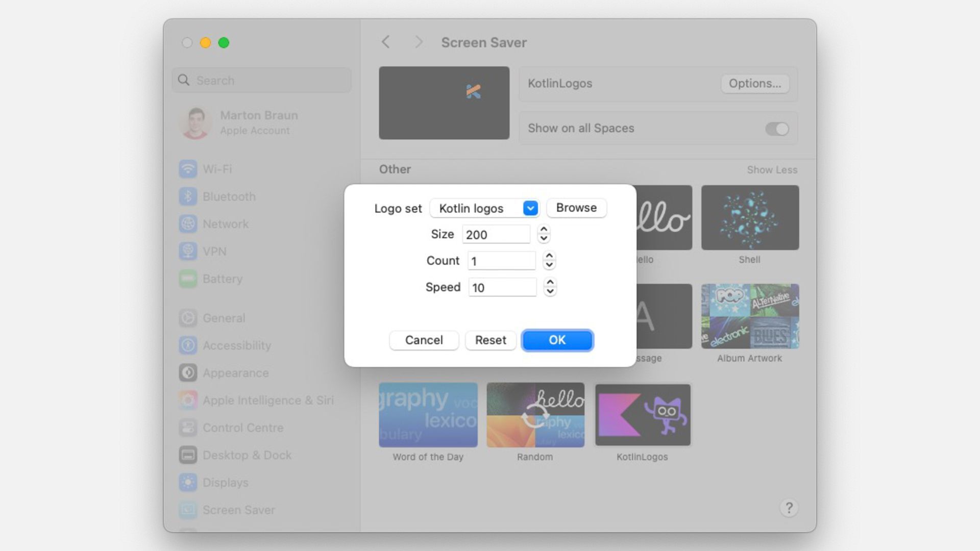The width and height of the screenshot is (980, 551).
Task: Click the Browse button
Action: click(576, 208)
